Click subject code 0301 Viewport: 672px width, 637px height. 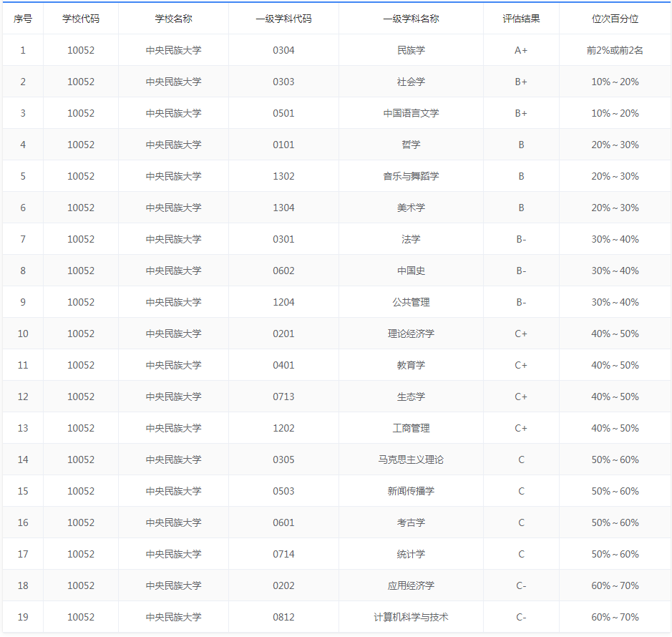283,239
